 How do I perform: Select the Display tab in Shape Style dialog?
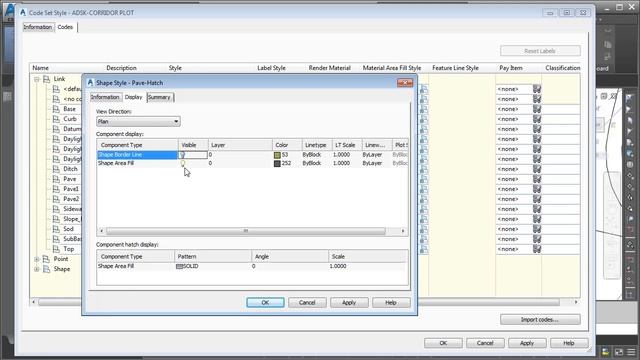[133, 97]
